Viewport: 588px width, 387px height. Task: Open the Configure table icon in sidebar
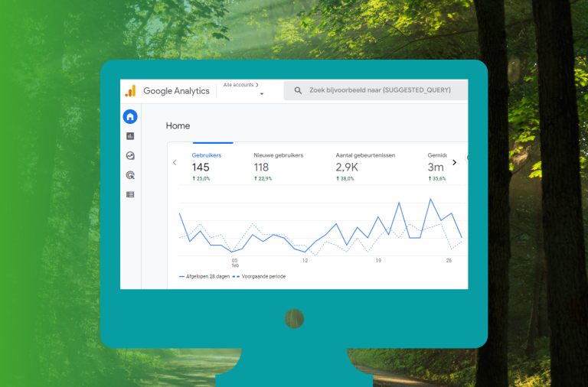130,194
